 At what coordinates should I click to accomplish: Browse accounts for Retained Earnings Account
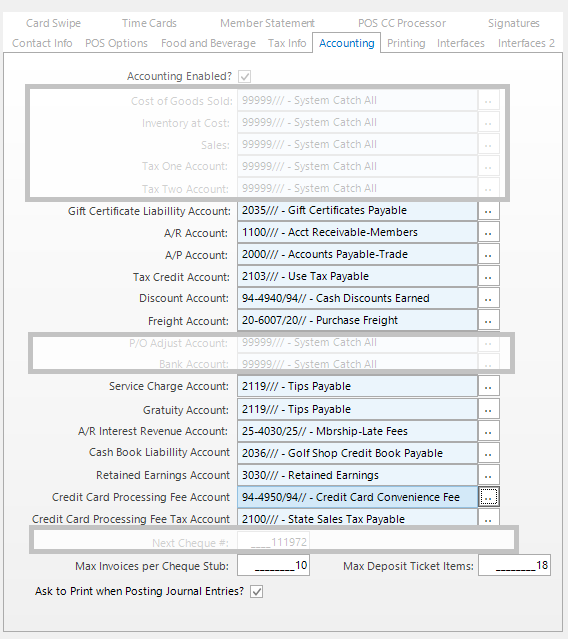tap(489, 476)
